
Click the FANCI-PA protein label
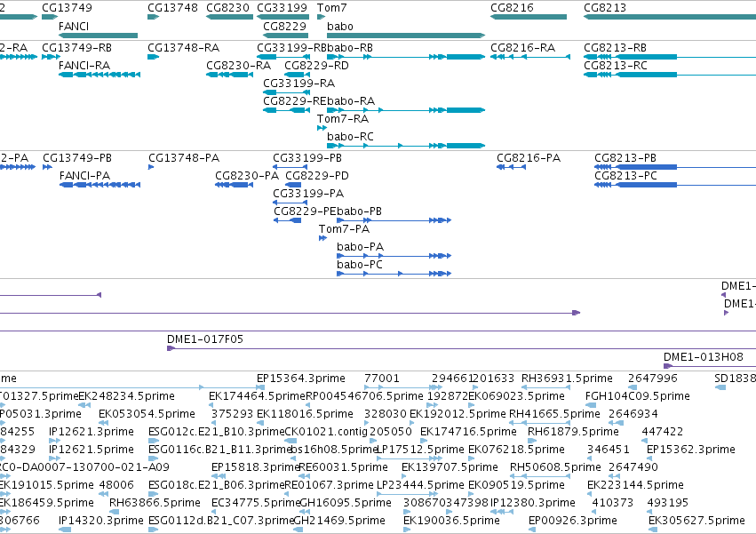point(85,176)
